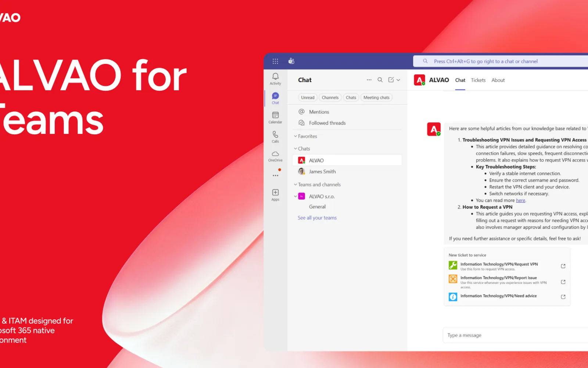Image resolution: width=588 pixels, height=368 pixels.
Task: Switch to the Chat tab of ALVAO
Action: tap(460, 80)
